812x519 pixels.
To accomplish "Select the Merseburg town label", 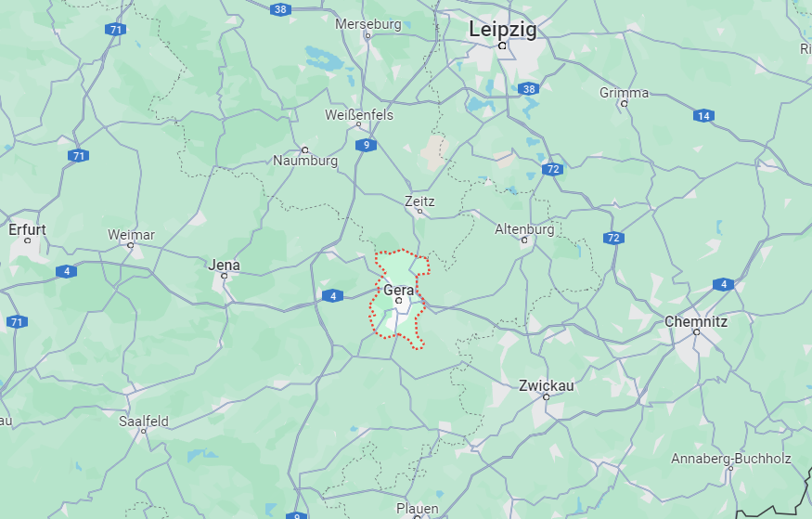I will (368, 24).
